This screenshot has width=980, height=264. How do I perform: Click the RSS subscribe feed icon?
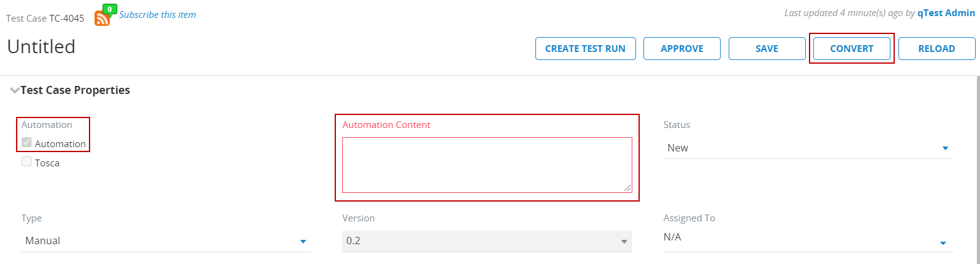(102, 19)
